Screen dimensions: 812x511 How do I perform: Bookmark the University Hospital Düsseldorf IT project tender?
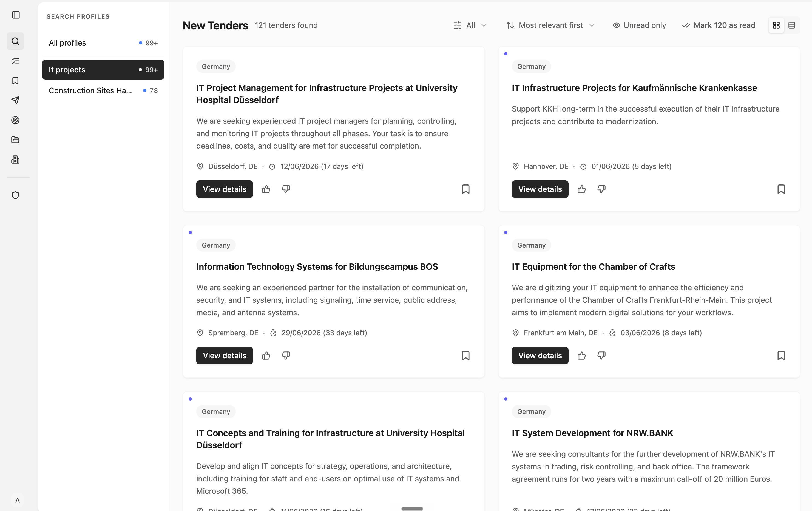[x=466, y=189]
